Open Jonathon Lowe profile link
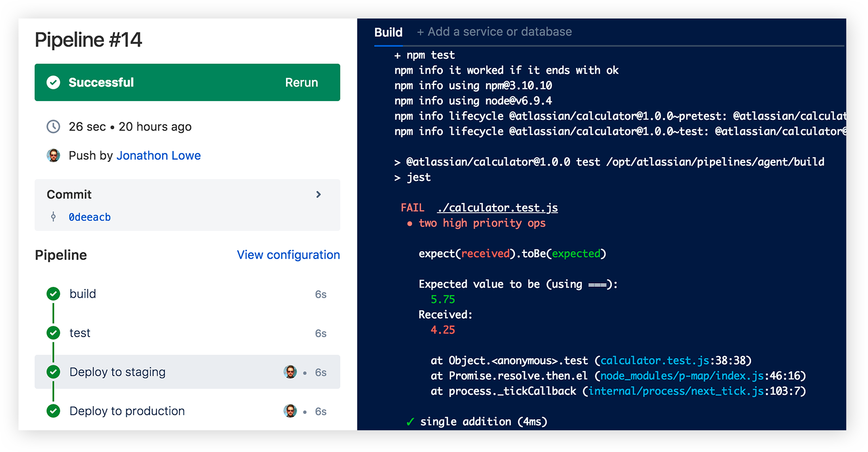Screen dimensions: 868x452 (x=158, y=155)
